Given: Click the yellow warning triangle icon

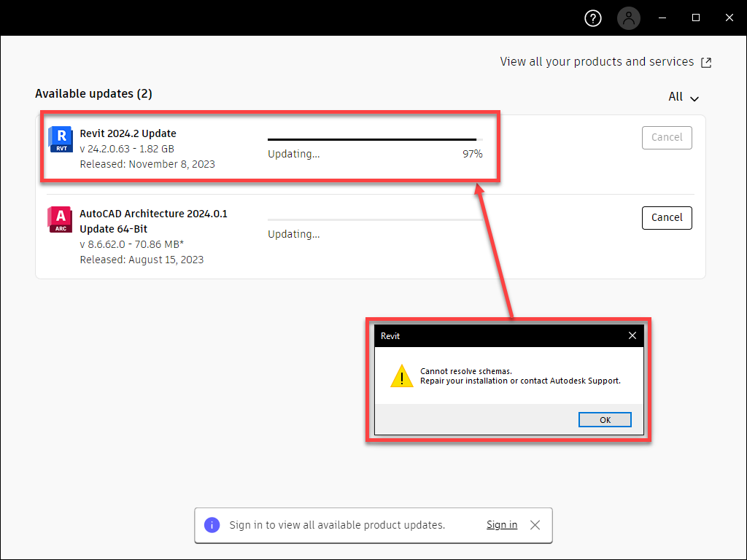Looking at the screenshot, I should [x=402, y=376].
